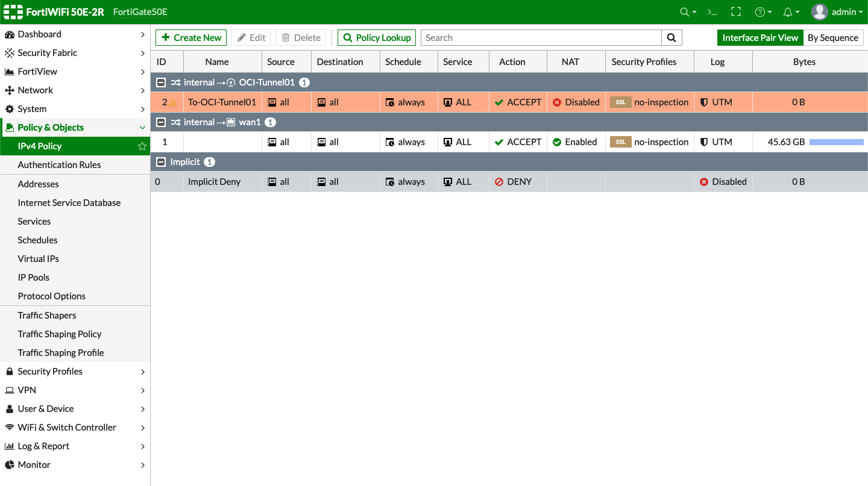Open Policy Lookup
Image resolution: width=868 pixels, height=486 pixels.
coord(376,37)
